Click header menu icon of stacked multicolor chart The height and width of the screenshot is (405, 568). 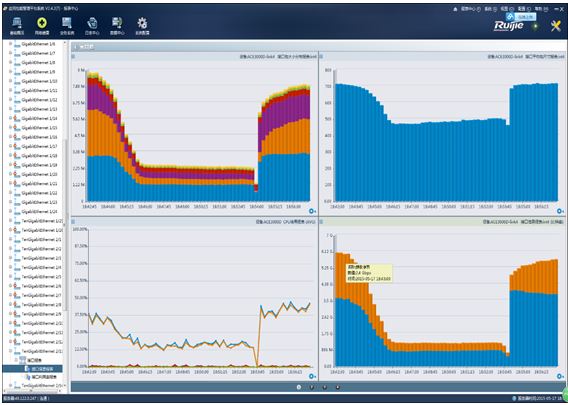point(73,57)
